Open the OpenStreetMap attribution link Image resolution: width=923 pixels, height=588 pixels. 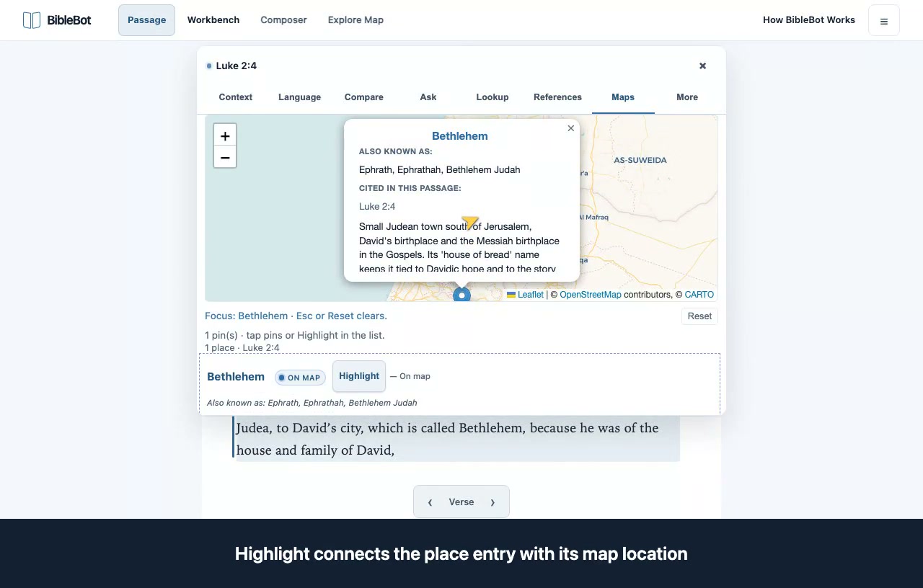pyautogui.click(x=591, y=295)
